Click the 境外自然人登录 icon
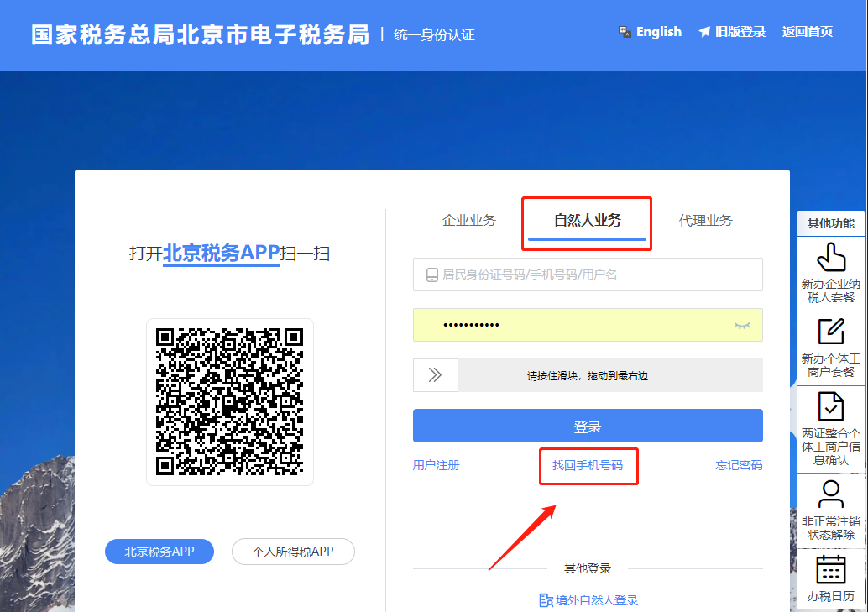Image resolution: width=868 pixels, height=612 pixels. point(546,600)
